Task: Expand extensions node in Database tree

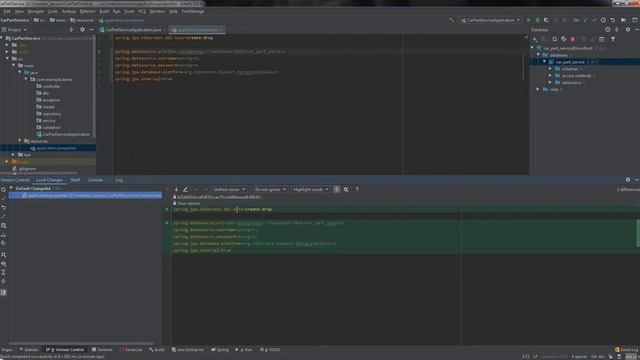Action: [550, 82]
